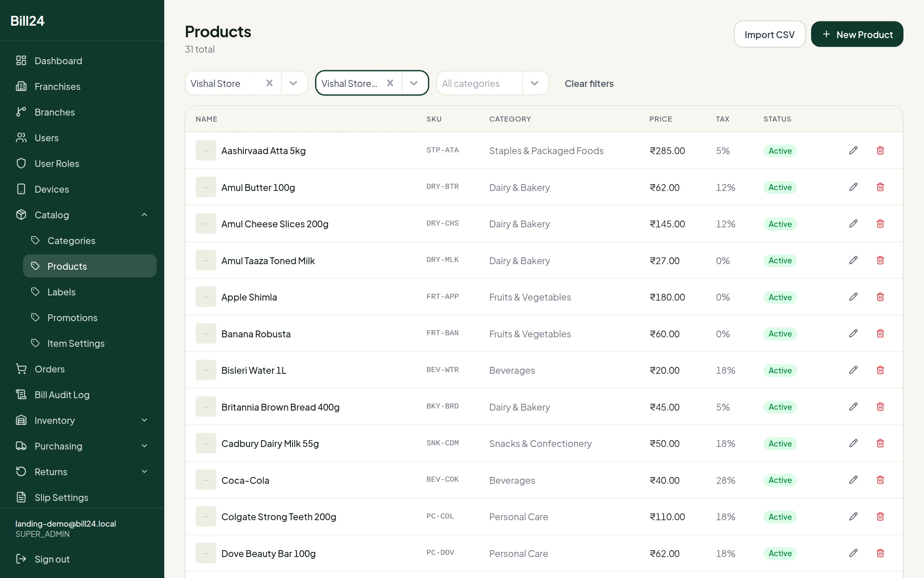Edit Dove Beauty Bar 100g pencil icon
The image size is (924, 578).
click(x=853, y=553)
